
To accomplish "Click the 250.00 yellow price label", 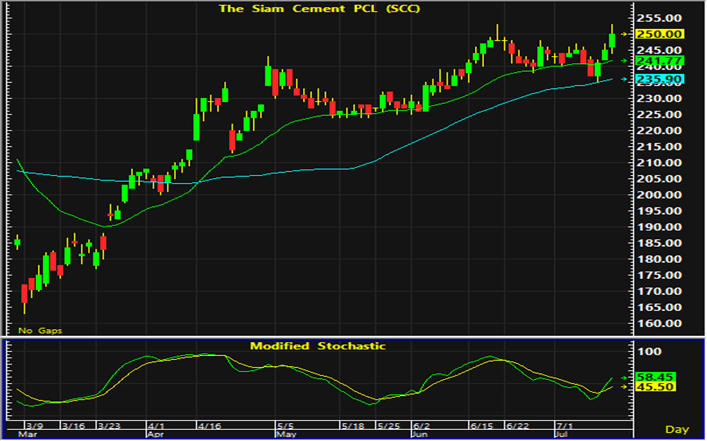I will click(x=660, y=34).
